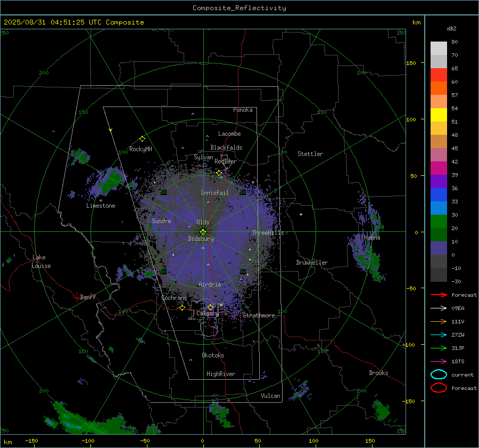Select the Vulcan label

(x=271, y=396)
